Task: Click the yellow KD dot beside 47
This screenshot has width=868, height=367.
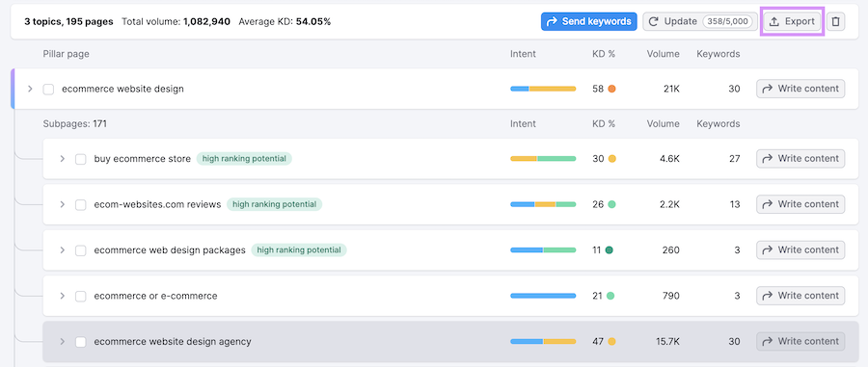Action: [x=611, y=341]
